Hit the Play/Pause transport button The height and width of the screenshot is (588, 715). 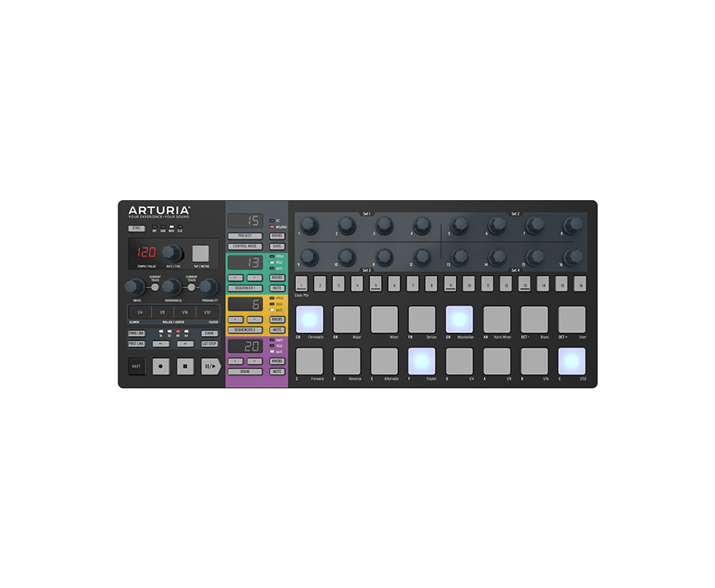pos(210,366)
